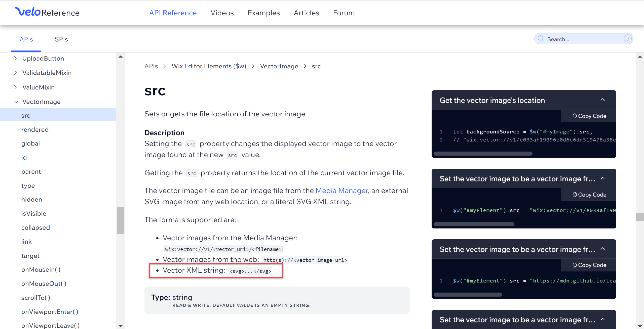Collapse the VectorImage sidebar section

pos(16,102)
